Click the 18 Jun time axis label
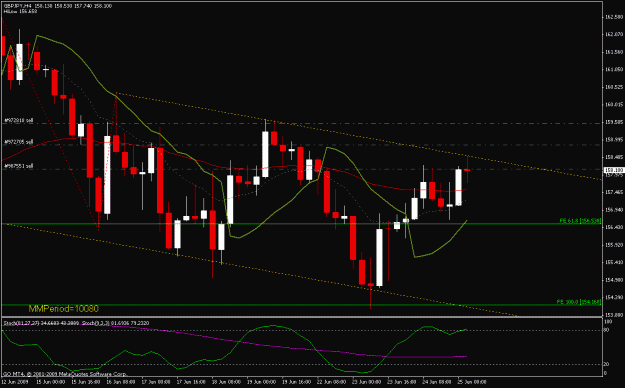 click(226, 382)
